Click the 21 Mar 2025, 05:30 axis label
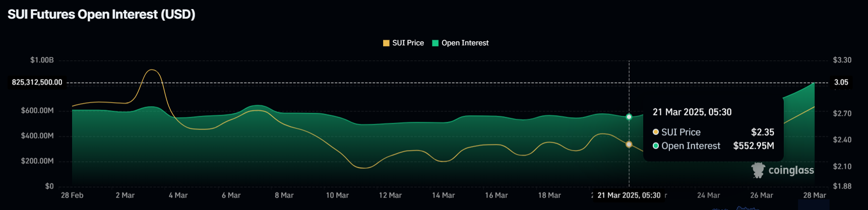Image resolution: width=868 pixels, height=210 pixels. (629, 195)
